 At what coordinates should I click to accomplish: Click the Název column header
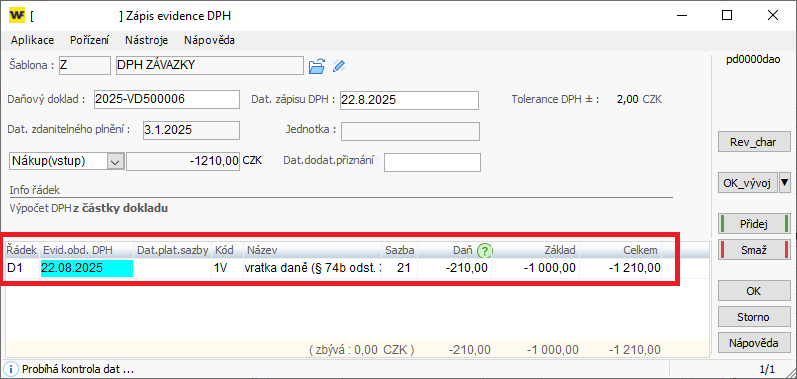312,250
